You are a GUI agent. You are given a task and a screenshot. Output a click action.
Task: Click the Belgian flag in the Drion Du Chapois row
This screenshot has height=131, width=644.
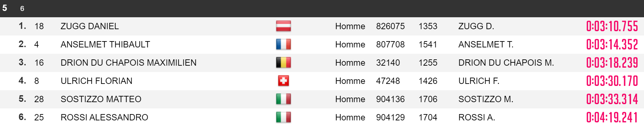click(284, 63)
